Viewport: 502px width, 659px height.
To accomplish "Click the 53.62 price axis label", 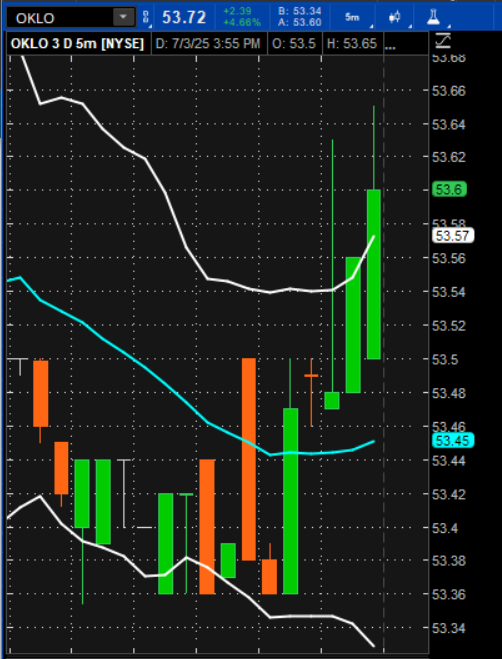I will [449, 157].
